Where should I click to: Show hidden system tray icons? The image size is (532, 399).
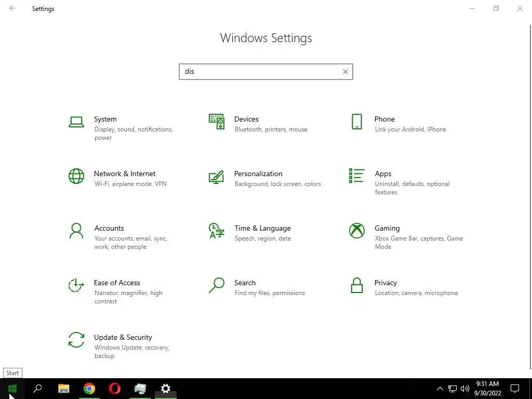click(x=440, y=389)
